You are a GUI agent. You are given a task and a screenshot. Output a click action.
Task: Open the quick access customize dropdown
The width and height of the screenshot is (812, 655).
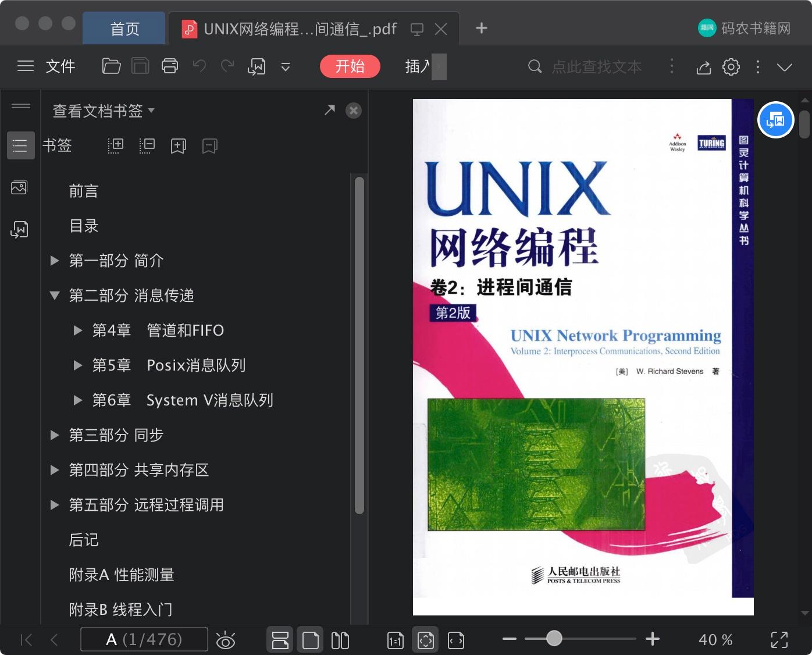286,67
